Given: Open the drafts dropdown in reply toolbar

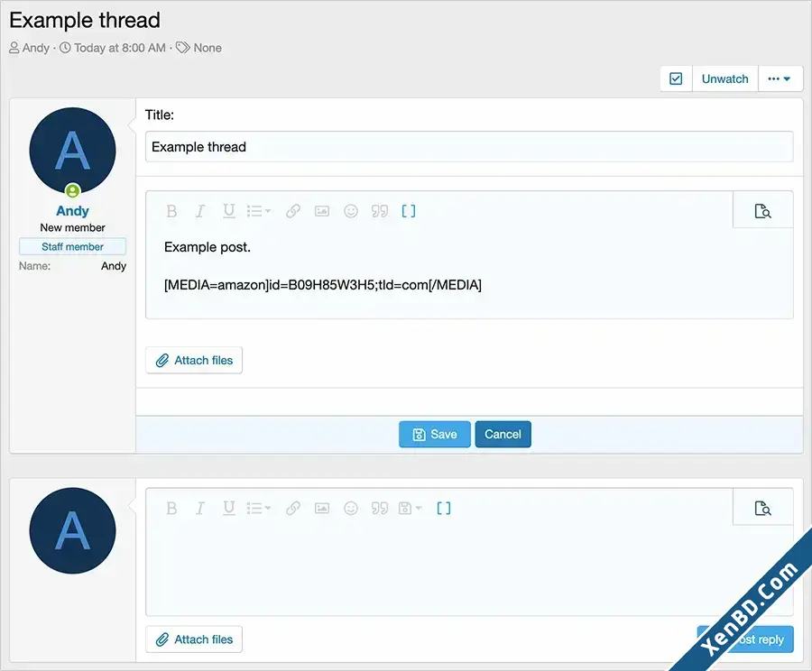Looking at the screenshot, I should point(411,509).
